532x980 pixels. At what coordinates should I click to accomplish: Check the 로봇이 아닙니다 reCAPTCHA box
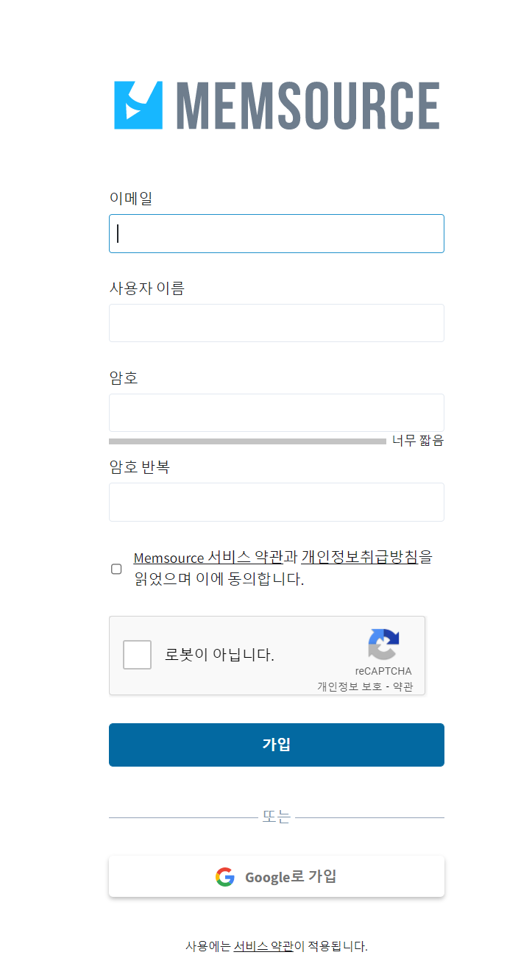tap(137, 654)
